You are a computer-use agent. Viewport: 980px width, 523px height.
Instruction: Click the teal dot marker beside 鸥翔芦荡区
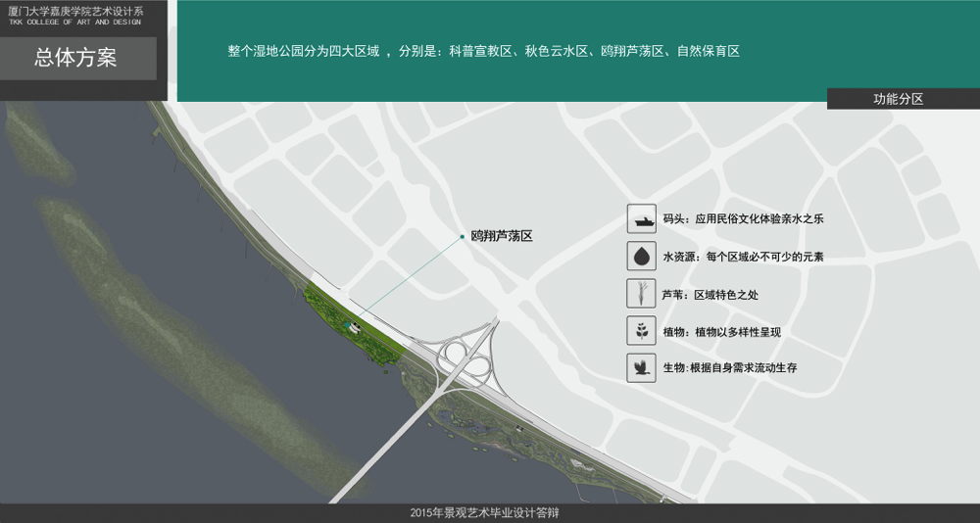pos(462,236)
